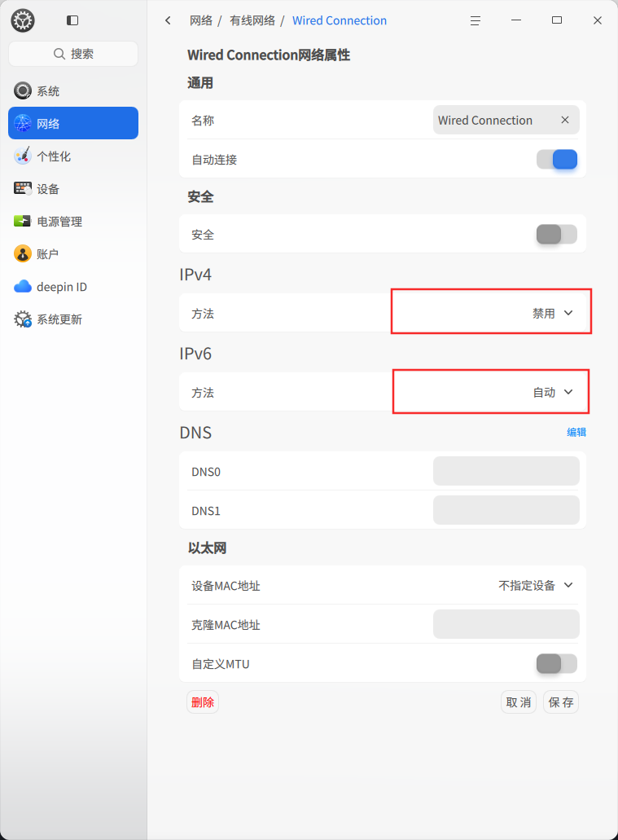Click the IPv4 section heading
Viewport: 618px width, 840px height.
[x=195, y=275]
